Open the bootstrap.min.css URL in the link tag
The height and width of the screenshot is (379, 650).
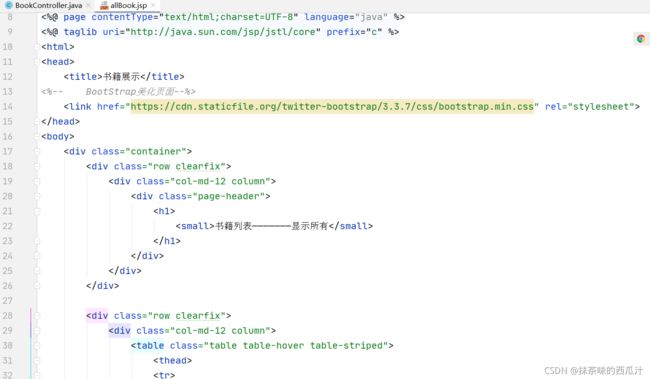click(x=332, y=107)
